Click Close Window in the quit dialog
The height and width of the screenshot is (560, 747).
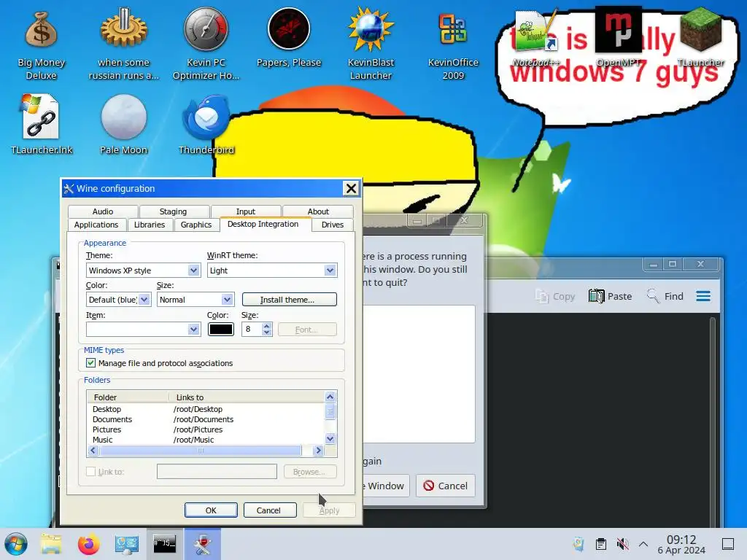click(385, 486)
